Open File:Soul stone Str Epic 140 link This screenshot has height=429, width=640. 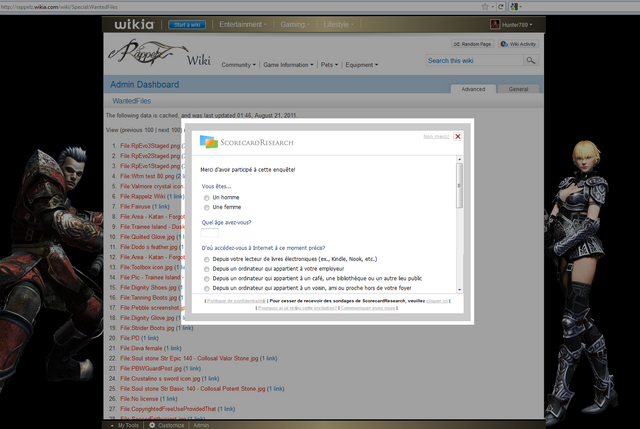(x=189, y=358)
